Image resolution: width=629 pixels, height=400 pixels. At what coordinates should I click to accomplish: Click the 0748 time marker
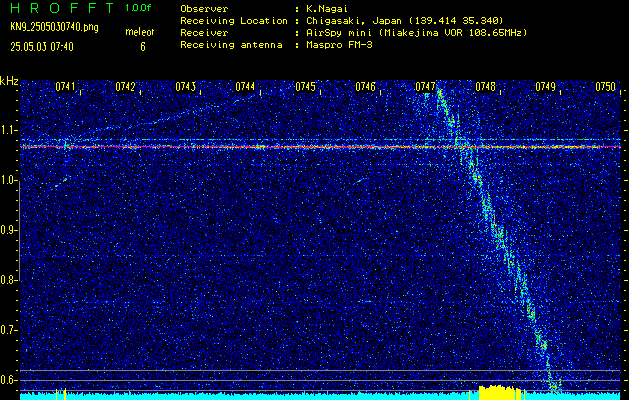tap(485, 86)
